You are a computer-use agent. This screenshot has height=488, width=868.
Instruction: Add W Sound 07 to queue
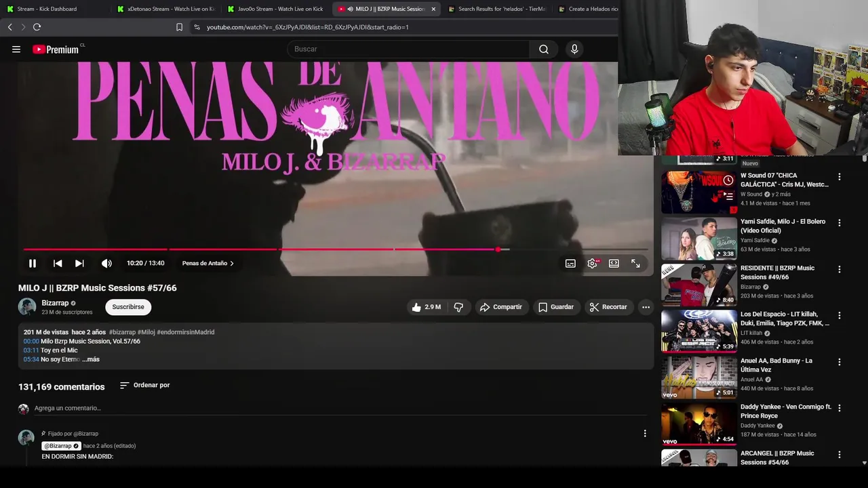coord(728,196)
